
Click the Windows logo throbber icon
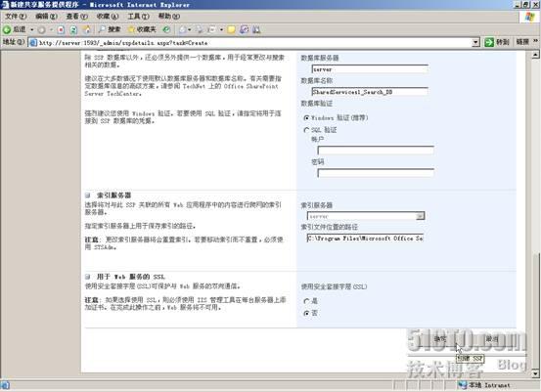529,17
